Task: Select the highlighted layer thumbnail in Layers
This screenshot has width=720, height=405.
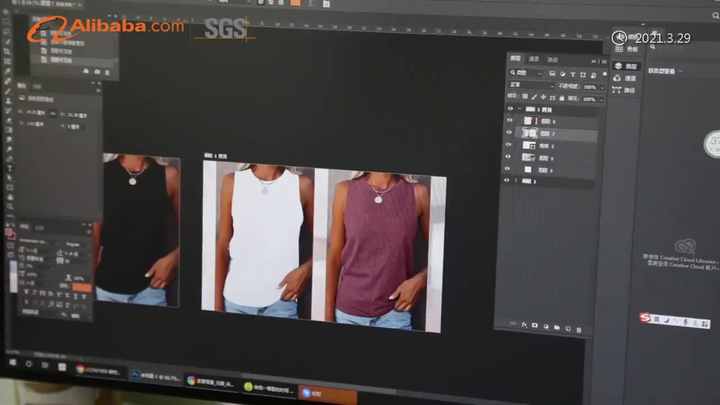Action: pos(529,133)
